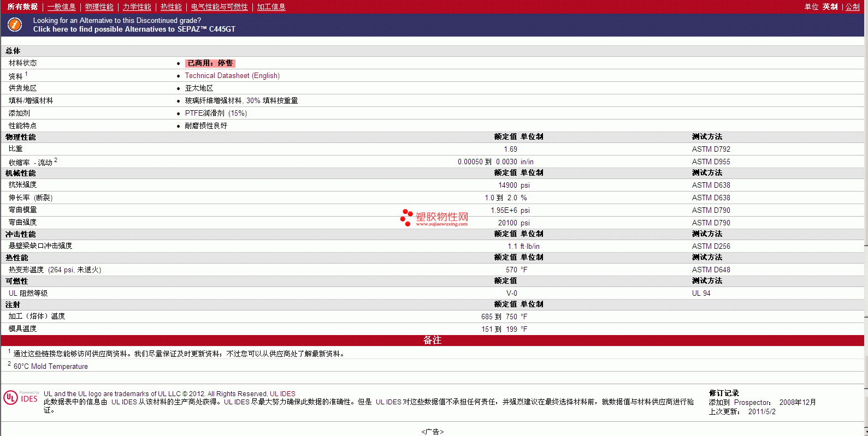Select heat deflection value 570
Viewport: 868px width, 436px height.
[x=511, y=270]
